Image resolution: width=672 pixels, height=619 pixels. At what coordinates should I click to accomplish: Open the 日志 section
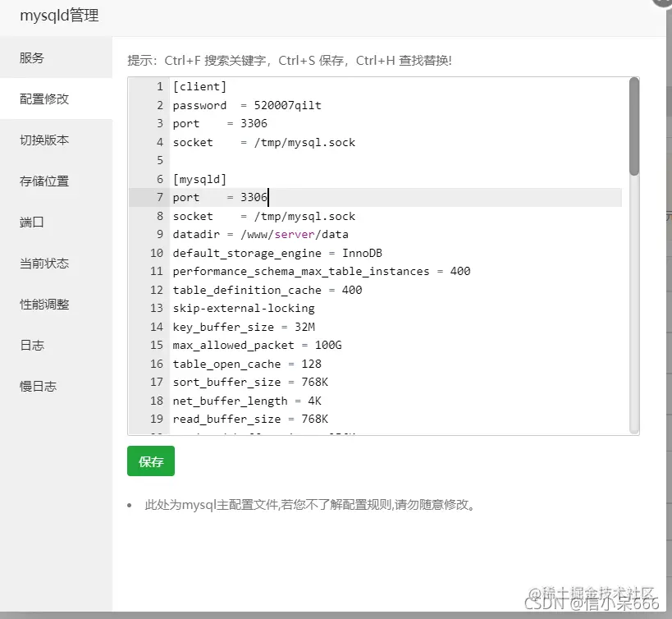pos(33,345)
